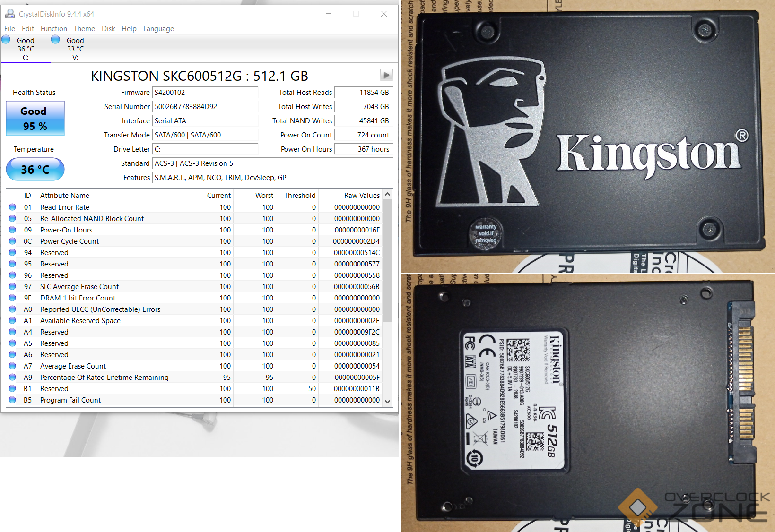Viewport: 775px width, 532px height.
Task: Click the Features field
Action: pos(273,178)
